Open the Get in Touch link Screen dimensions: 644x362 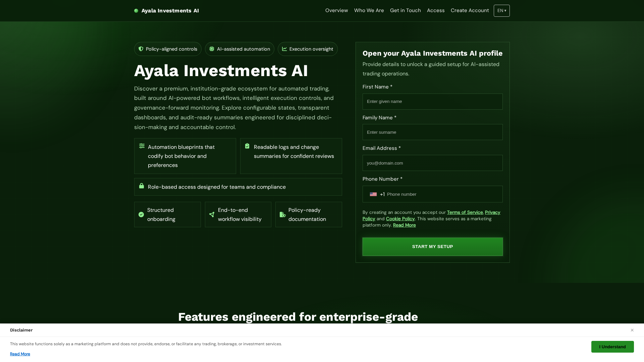click(x=405, y=10)
